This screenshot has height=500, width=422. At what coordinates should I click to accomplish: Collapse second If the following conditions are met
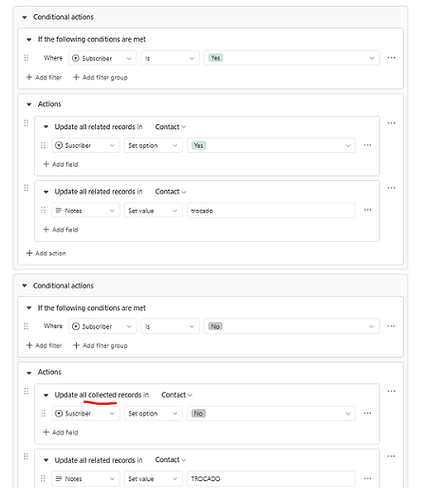pos(29,308)
